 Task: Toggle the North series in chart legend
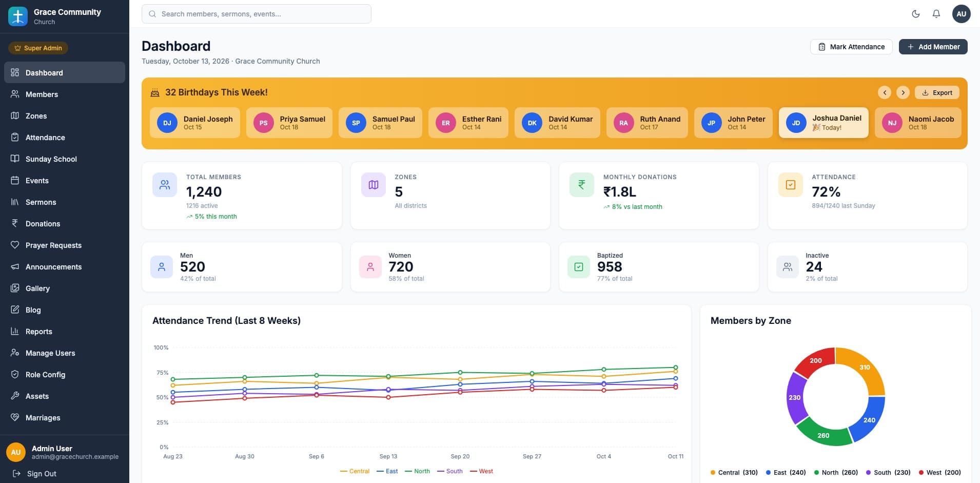click(x=417, y=471)
